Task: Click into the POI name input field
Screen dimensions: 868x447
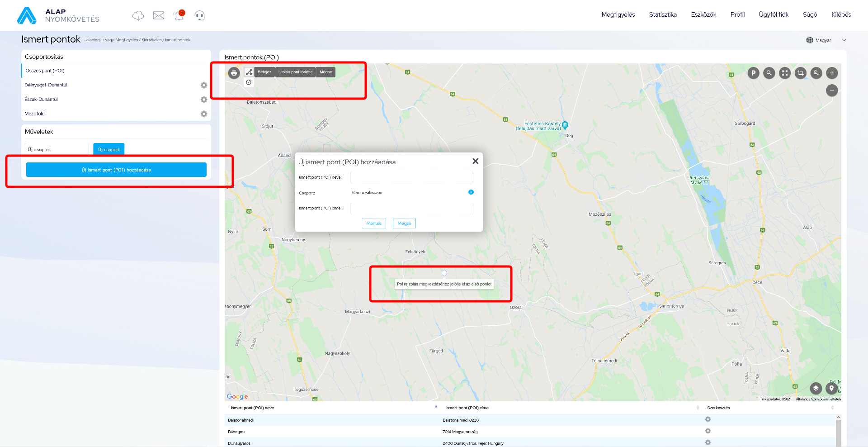Action: coord(411,177)
